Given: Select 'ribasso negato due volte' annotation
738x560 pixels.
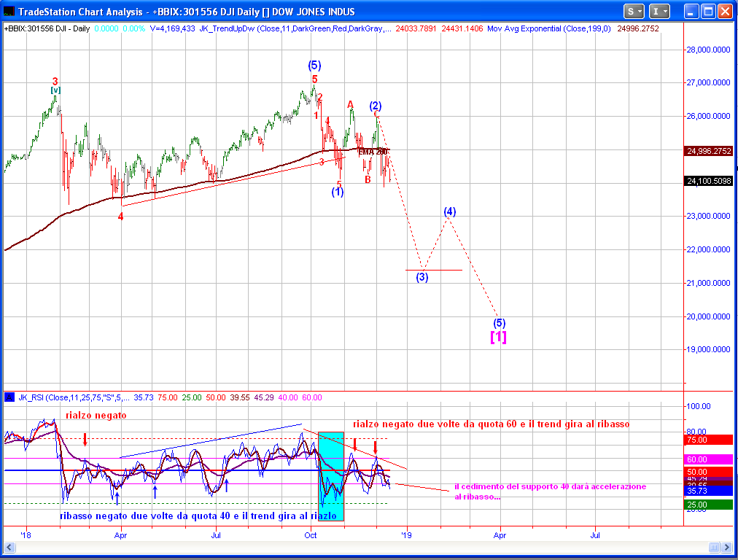Looking at the screenshot, I should click(198, 516).
